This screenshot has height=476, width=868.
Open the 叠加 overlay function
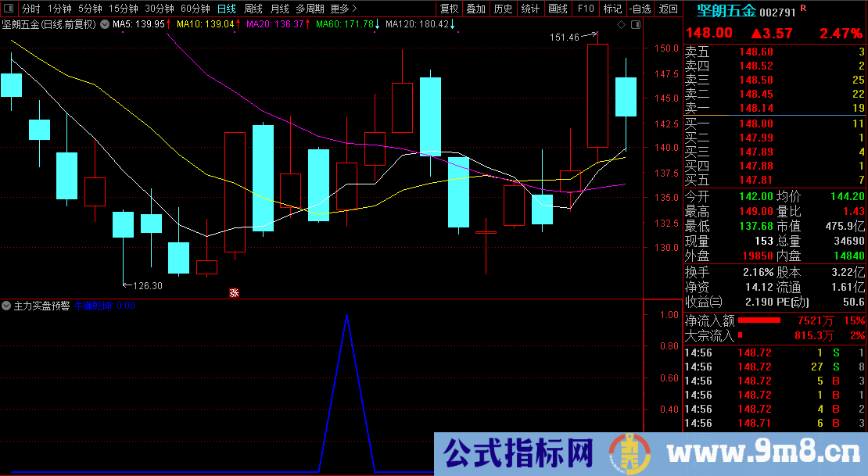475,9
